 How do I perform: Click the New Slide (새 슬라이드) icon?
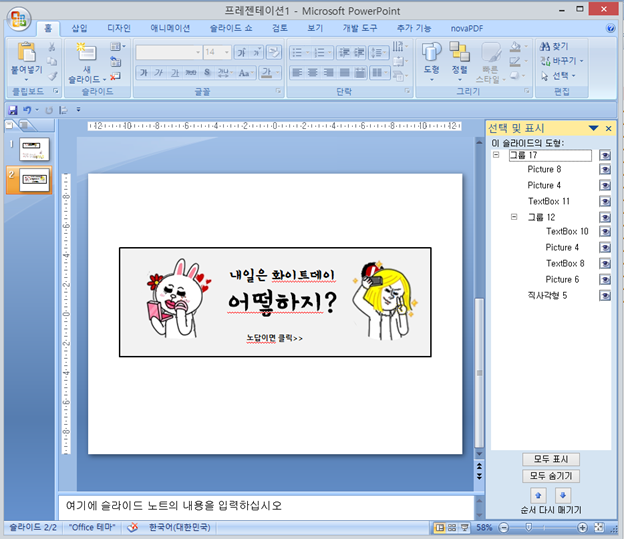86,52
